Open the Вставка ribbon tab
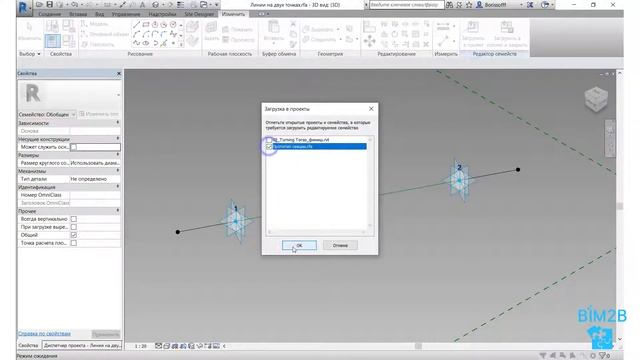This screenshot has width=640, height=360. coord(78,14)
